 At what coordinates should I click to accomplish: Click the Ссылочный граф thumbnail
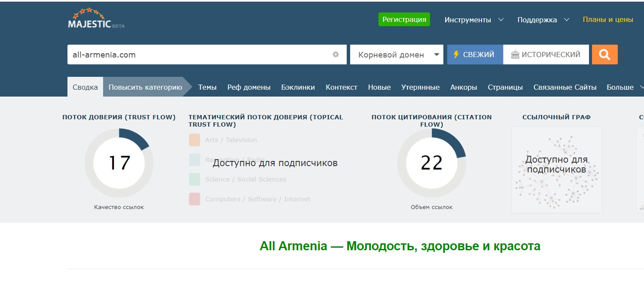point(557,170)
